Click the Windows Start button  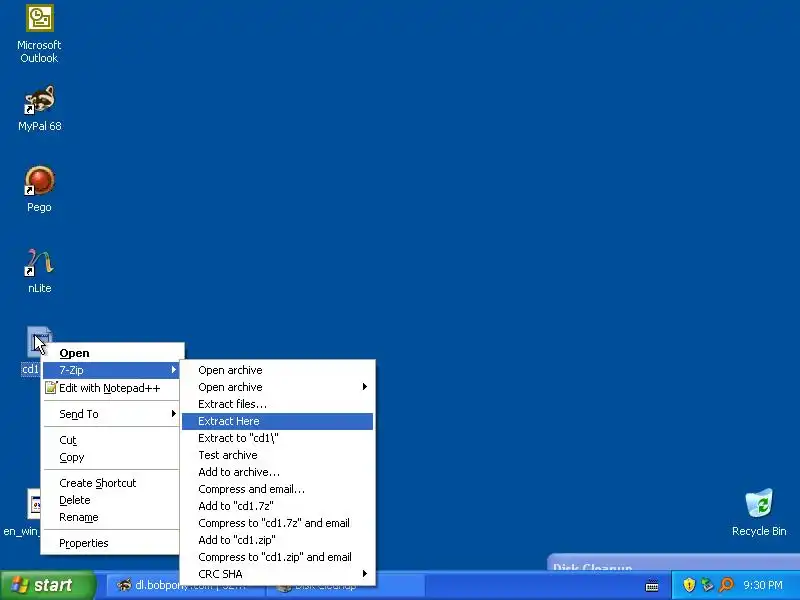pyautogui.click(x=47, y=585)
